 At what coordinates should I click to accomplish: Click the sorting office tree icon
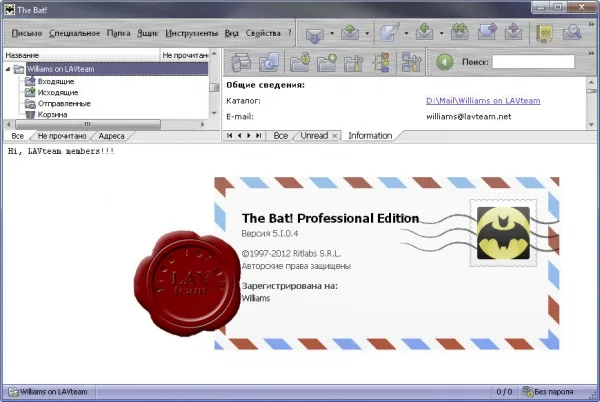(x=382, y=62)
